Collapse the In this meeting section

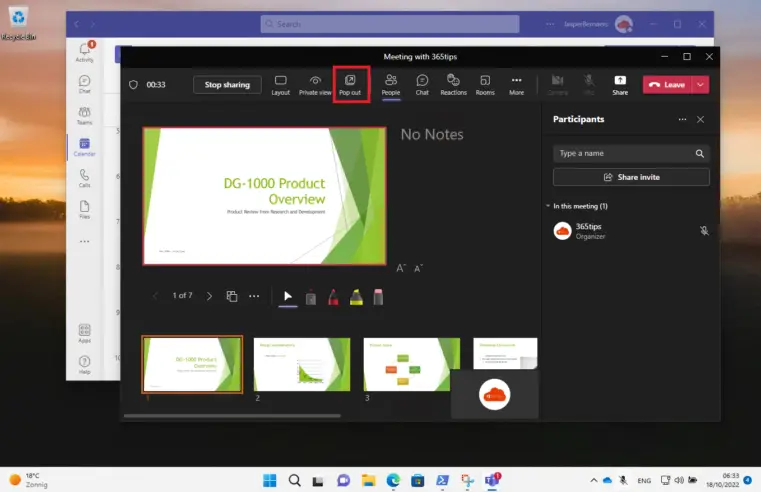point(548,206)
